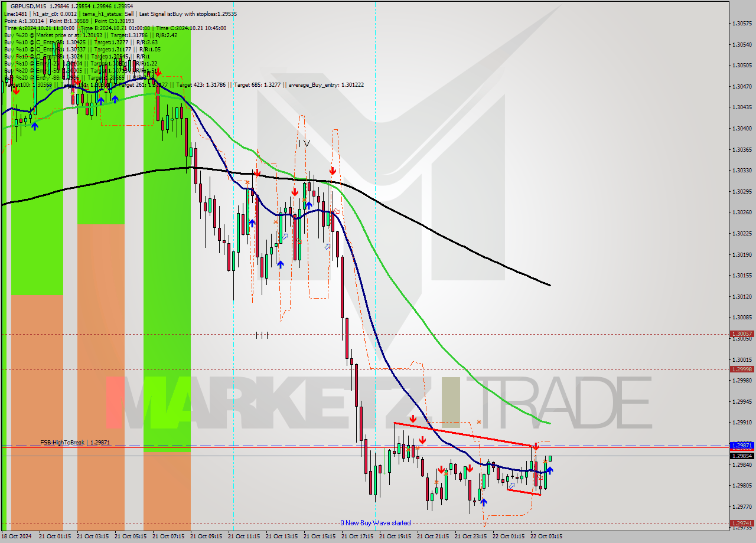This screenshot has height=543, width=756.
Task: Click 1.29945 on the price scale
Action: (741, 401)
